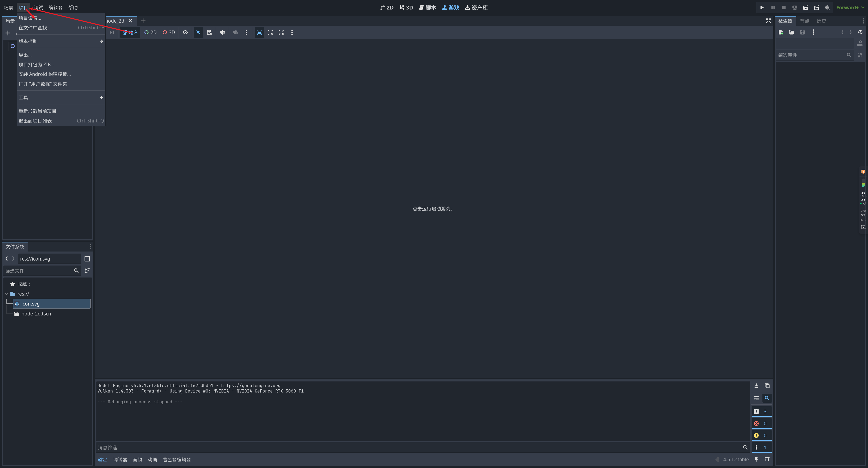The height and width of the screenshot is (468, 868).
Task: Open the run specific scene icon
Action: click(816, 7)
